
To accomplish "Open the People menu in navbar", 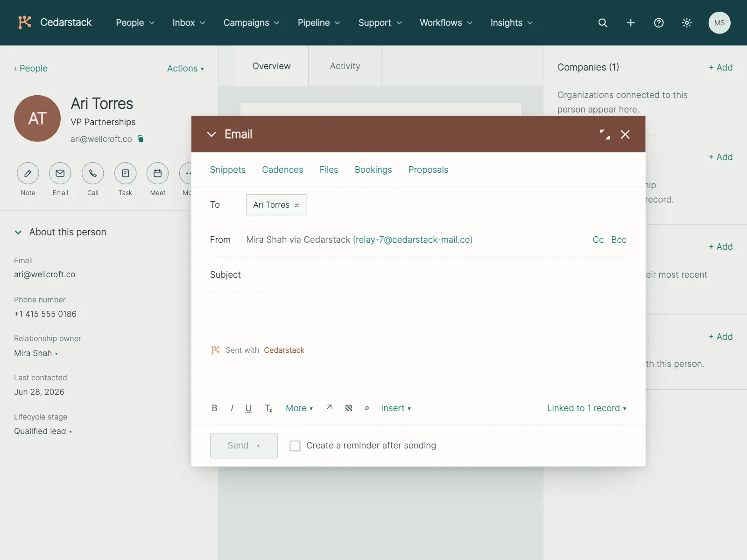I will pos(135,23).
